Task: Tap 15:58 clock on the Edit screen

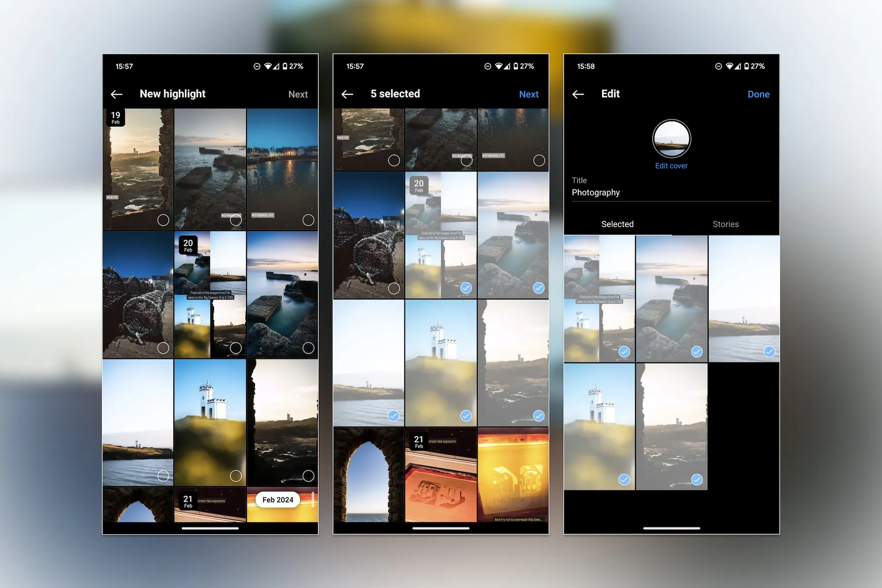Action: pyautogui.click(x=586, y=66)
